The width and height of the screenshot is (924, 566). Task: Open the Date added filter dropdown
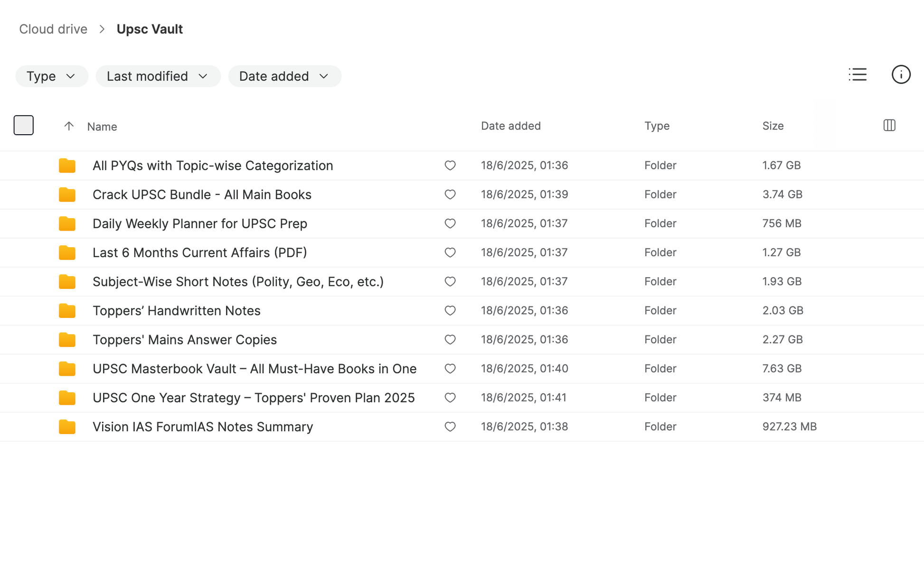(x=284, y=76)
